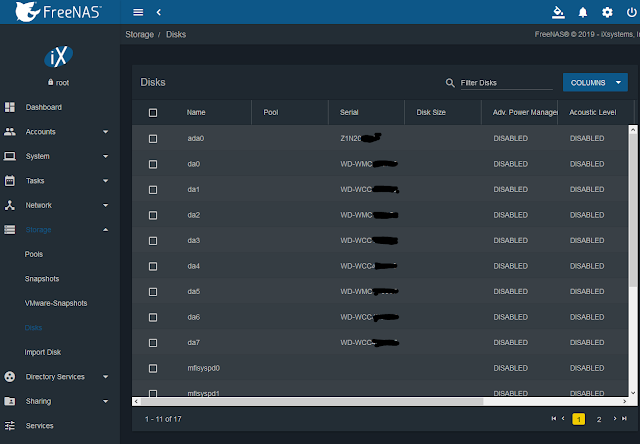Click the hamburger menu icon

pyautogui.click(x=138, y=12)
